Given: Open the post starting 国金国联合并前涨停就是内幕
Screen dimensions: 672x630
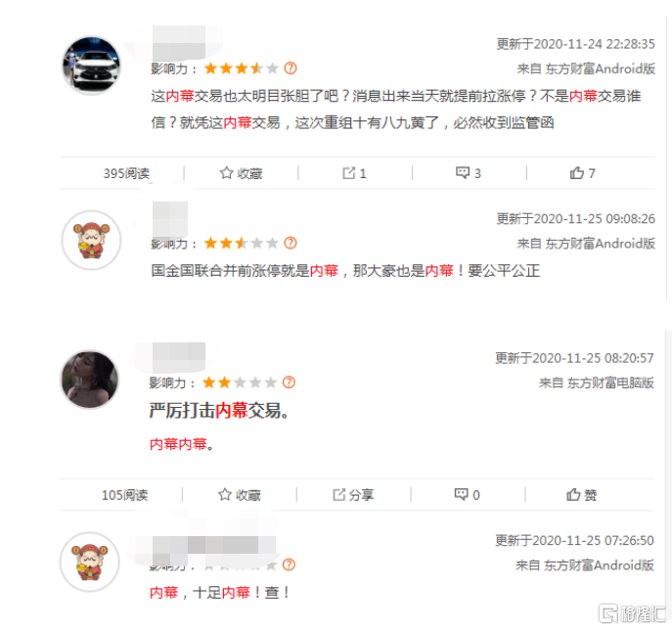Looking at the screenshot, I should pyautogui.click(x=345, y=270).
